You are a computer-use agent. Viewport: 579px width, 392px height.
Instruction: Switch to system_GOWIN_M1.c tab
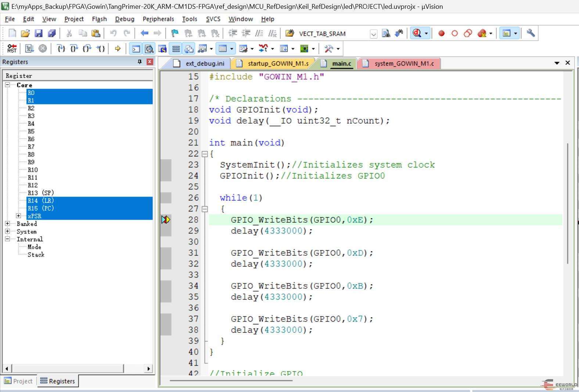[400, 63]
